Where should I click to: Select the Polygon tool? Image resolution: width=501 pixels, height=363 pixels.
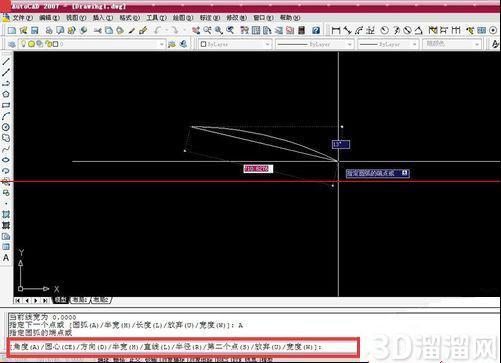[6, 94]
